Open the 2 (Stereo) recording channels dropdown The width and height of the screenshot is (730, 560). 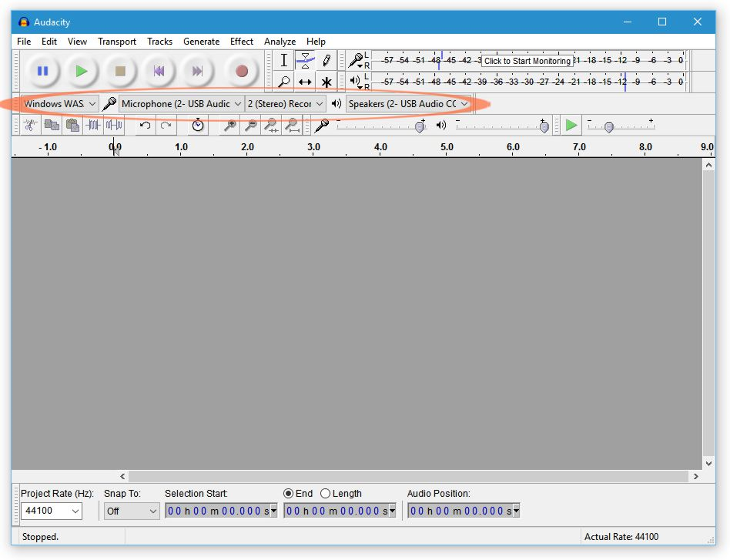tap(285, 104)
